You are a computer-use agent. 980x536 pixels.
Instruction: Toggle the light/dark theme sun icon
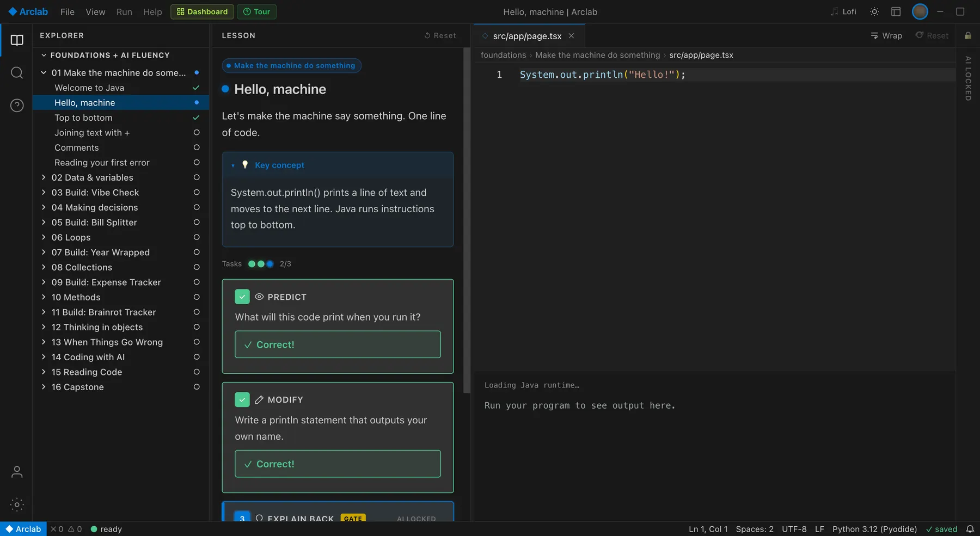tap(874, 12)
